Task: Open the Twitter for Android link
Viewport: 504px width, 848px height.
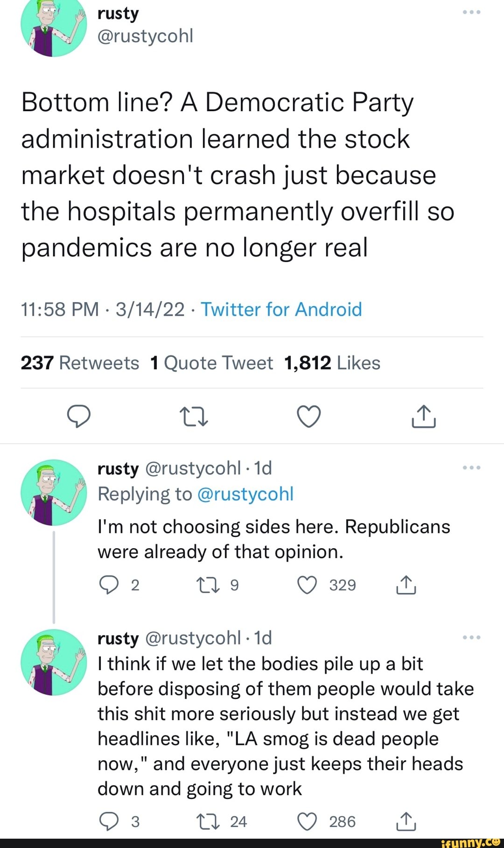Action: click(281, 310)
